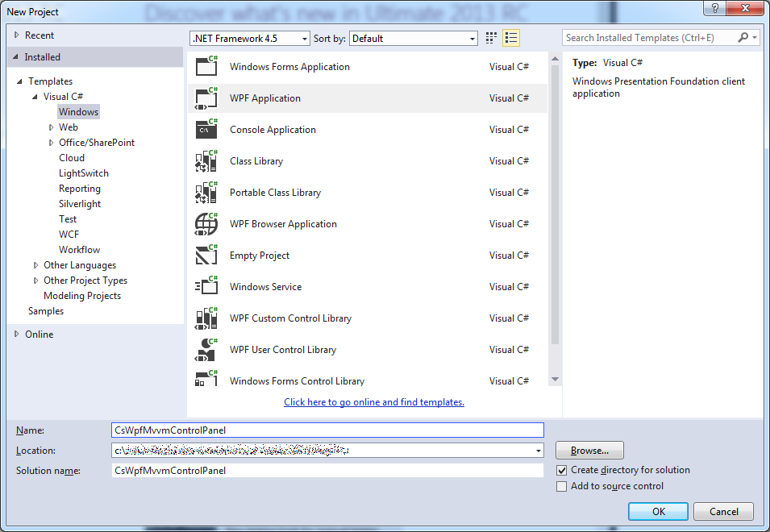Viewport: 770px width, 532px height.
Task: Close the New Project dialog
Action: (745, 8)
